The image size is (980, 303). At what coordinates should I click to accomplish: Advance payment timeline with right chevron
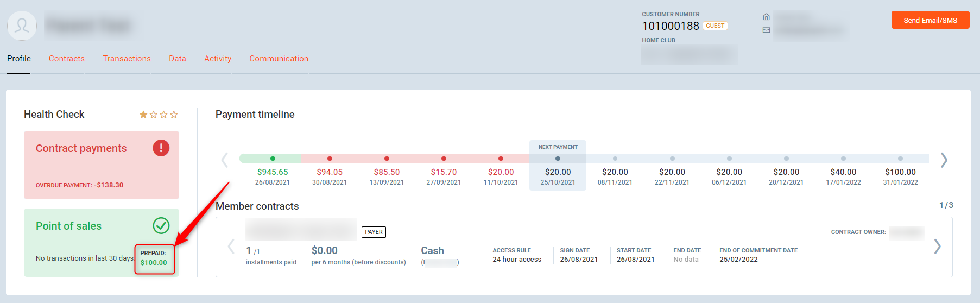click(944, 160)
